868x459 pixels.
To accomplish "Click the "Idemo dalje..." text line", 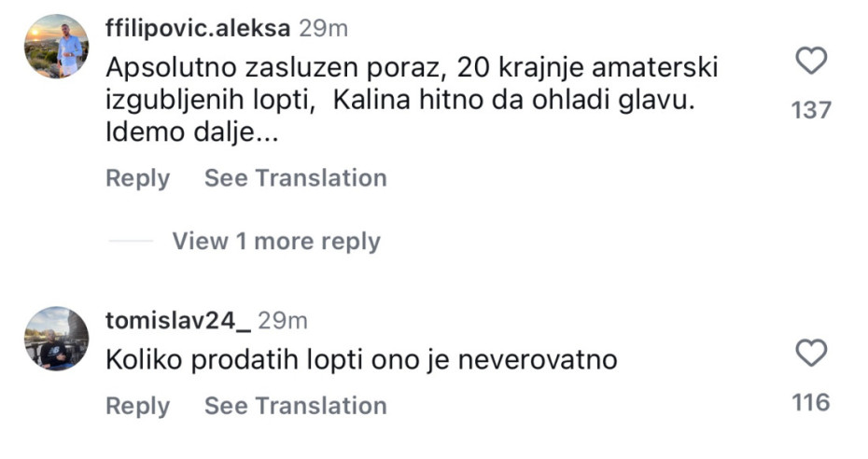I will (x=193, y=134).
